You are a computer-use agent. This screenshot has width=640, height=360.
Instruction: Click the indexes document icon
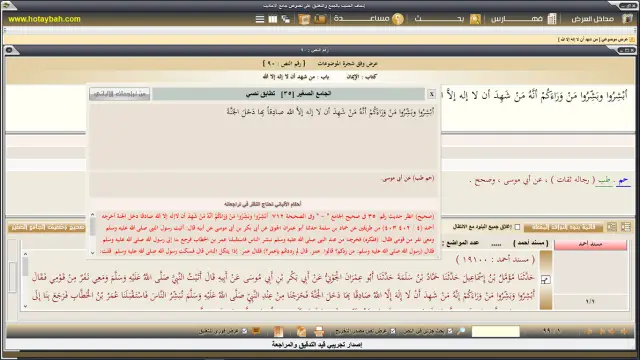pos(552,19)
